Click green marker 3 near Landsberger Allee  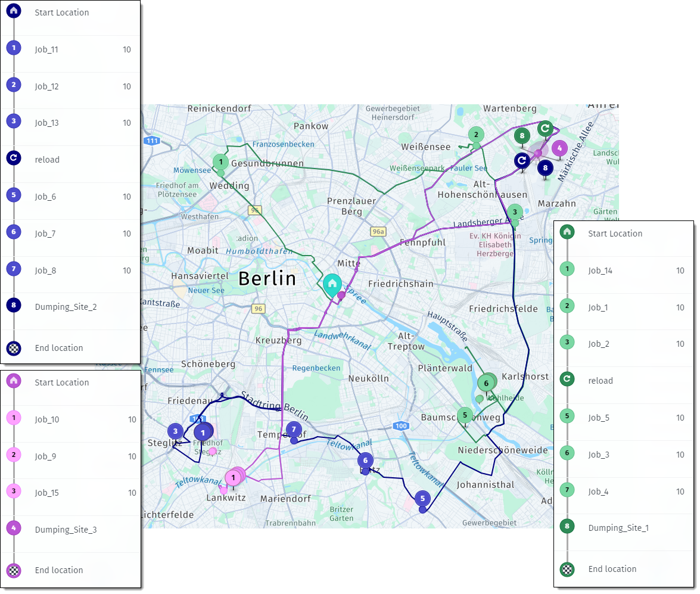(x=515, y=212)
